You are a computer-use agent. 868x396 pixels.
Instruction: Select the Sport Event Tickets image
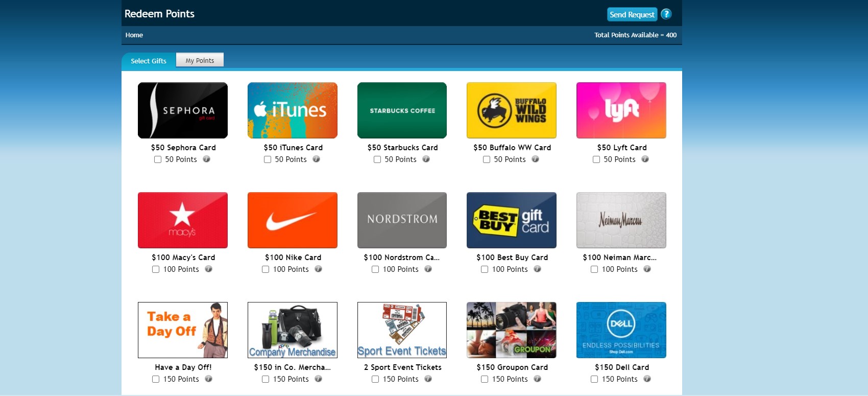pyautogui.click(x=402, y=330)
